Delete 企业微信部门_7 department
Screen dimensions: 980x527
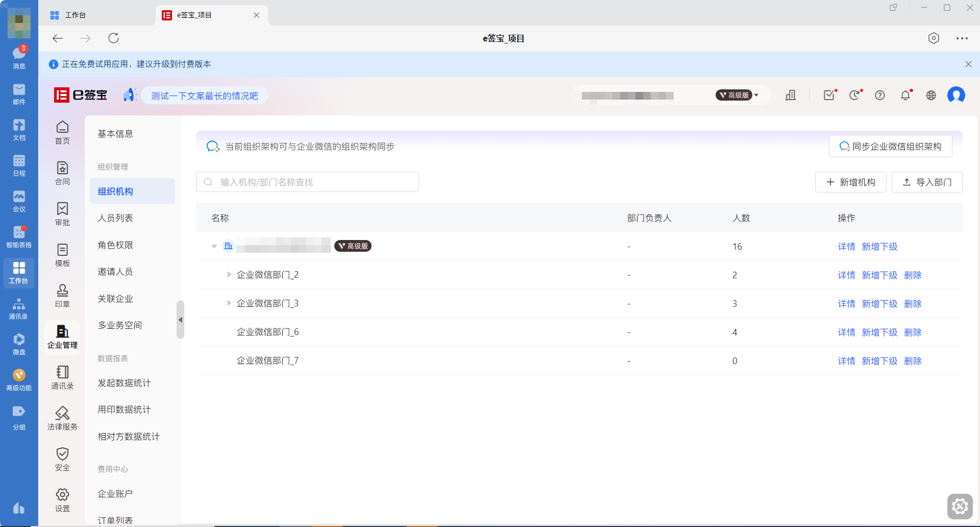(913, 361)
